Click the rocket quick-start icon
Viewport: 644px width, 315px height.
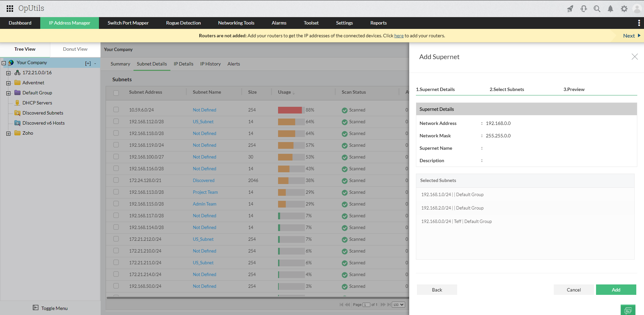tap(570, 9)
